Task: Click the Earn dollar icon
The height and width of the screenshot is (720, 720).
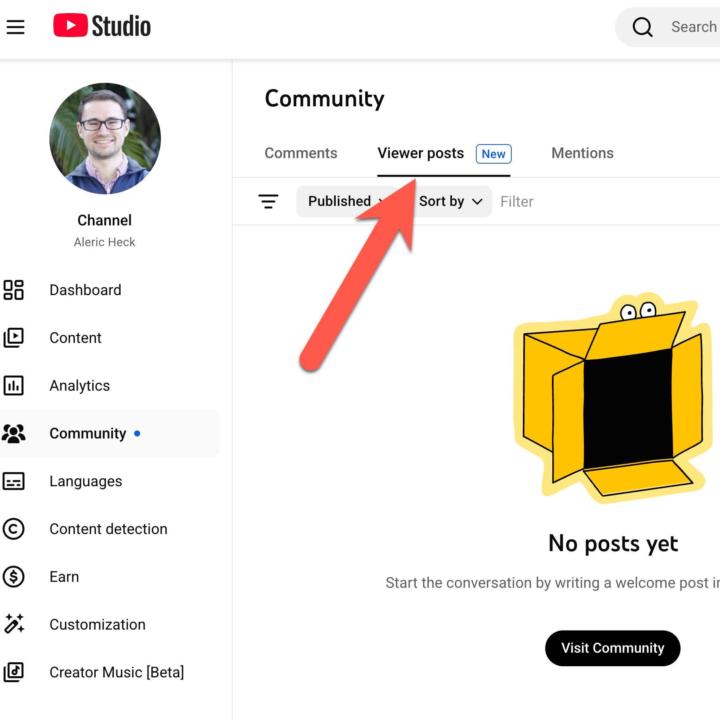Action: coord(13,577)
